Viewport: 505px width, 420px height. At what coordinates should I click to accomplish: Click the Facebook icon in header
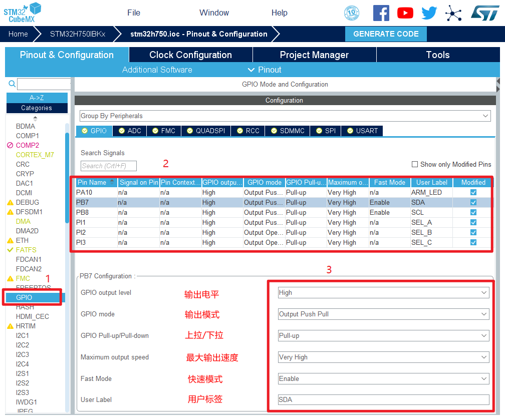coord(381,13)
